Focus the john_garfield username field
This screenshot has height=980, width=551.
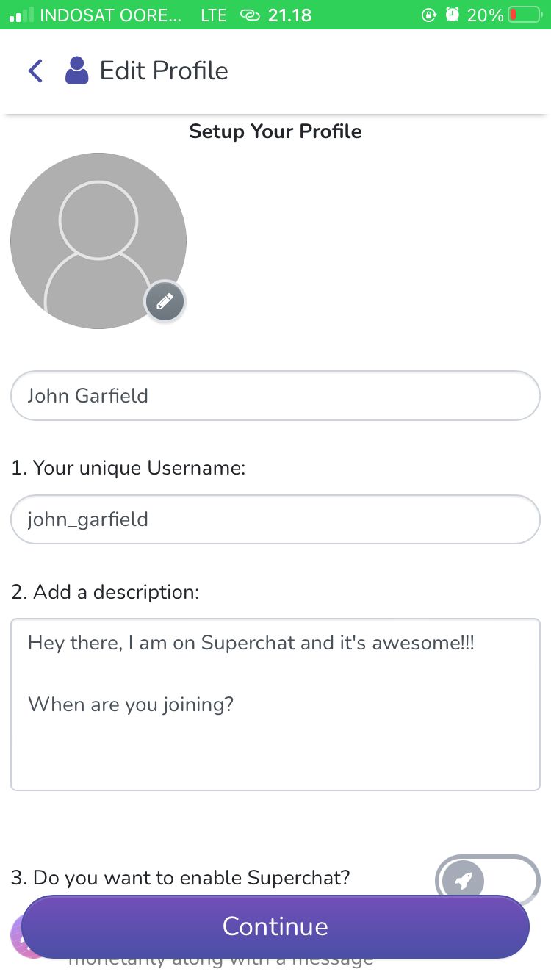point(275,519)
